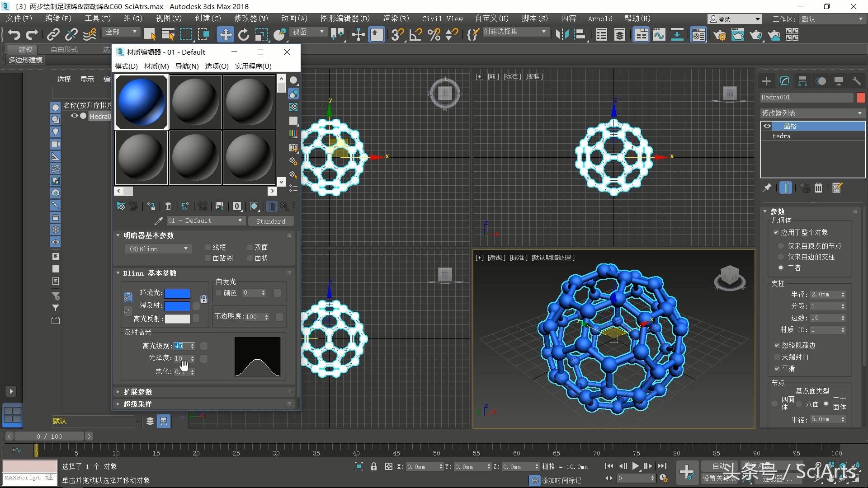This screenshot has height=488, width=868.
Task: Click the Assign Material to Selection icon
Action: [x=151, y=206]
